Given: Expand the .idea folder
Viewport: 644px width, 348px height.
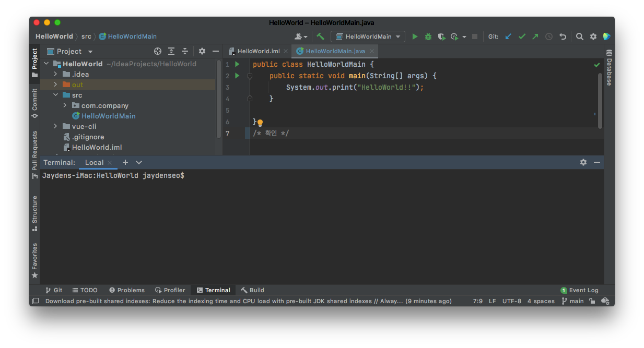Looking at the screenshot, I should (55, 74).
